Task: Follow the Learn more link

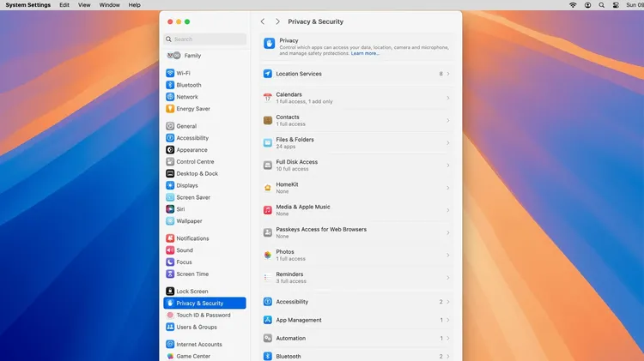Action: click(365, 53)
